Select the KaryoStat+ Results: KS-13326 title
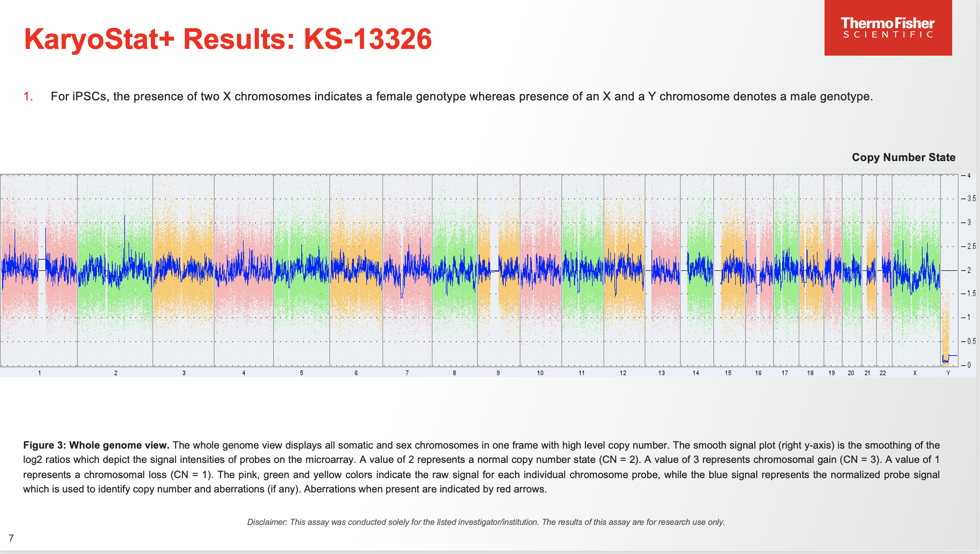 coord(228,39)
